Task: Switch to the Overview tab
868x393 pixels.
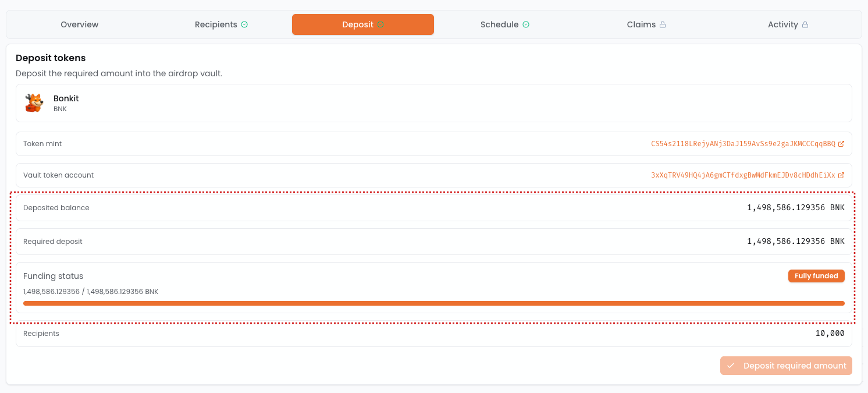Action: (x=80, y=24)
